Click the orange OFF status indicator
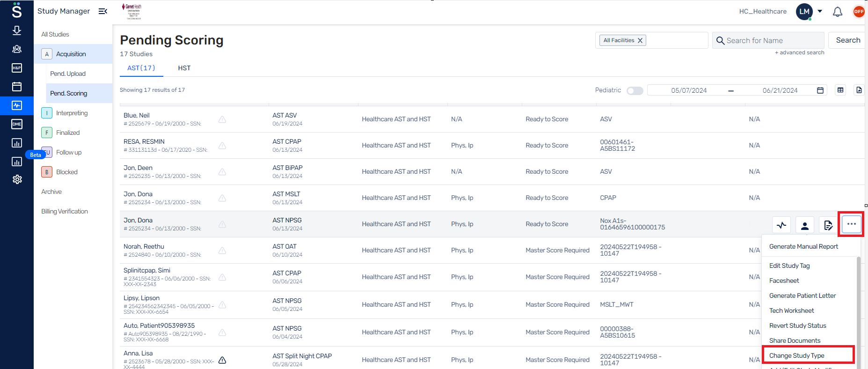Viewport: 868px width, 369px height. tap(859, 12)
